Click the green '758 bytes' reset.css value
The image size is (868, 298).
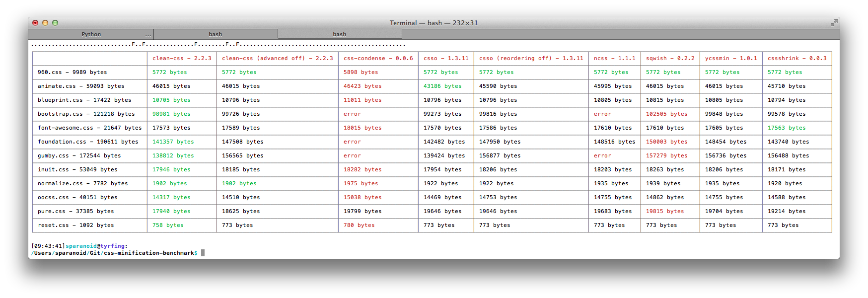[x=168, y=225]
